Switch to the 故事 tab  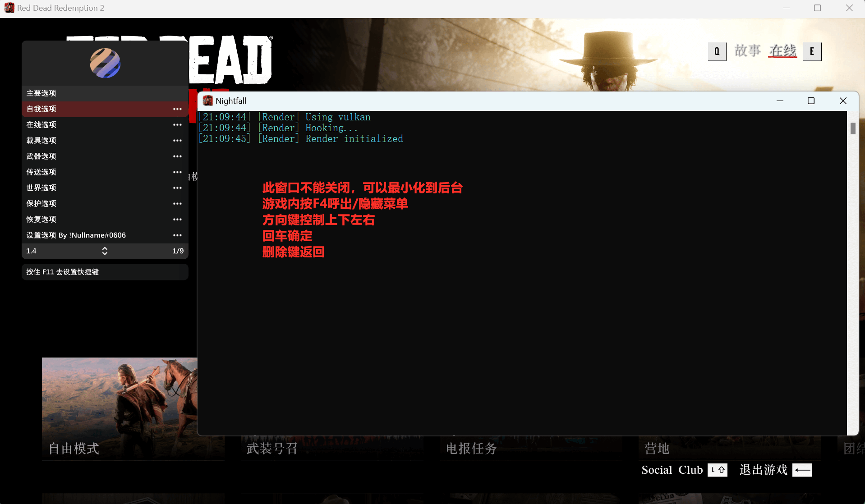pos(748,51)
